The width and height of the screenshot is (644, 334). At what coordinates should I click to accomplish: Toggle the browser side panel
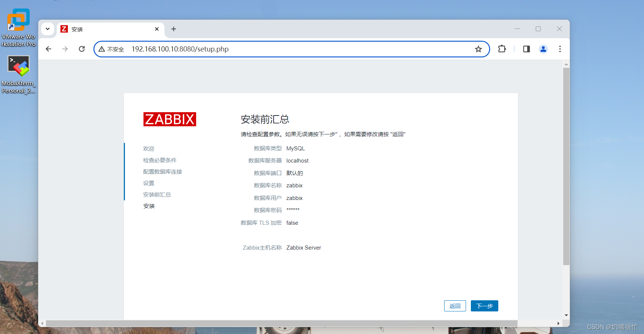coord(526,49)
